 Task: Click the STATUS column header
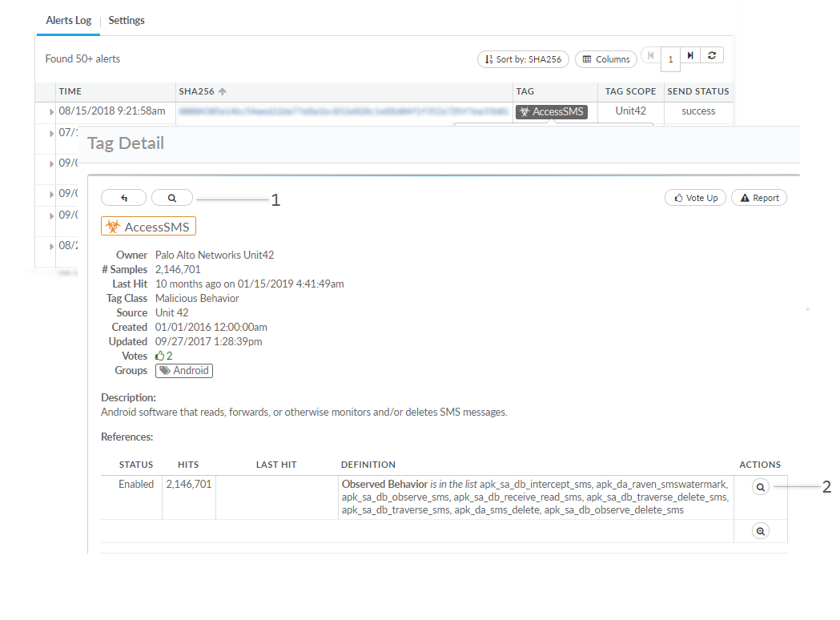[136, 465]
